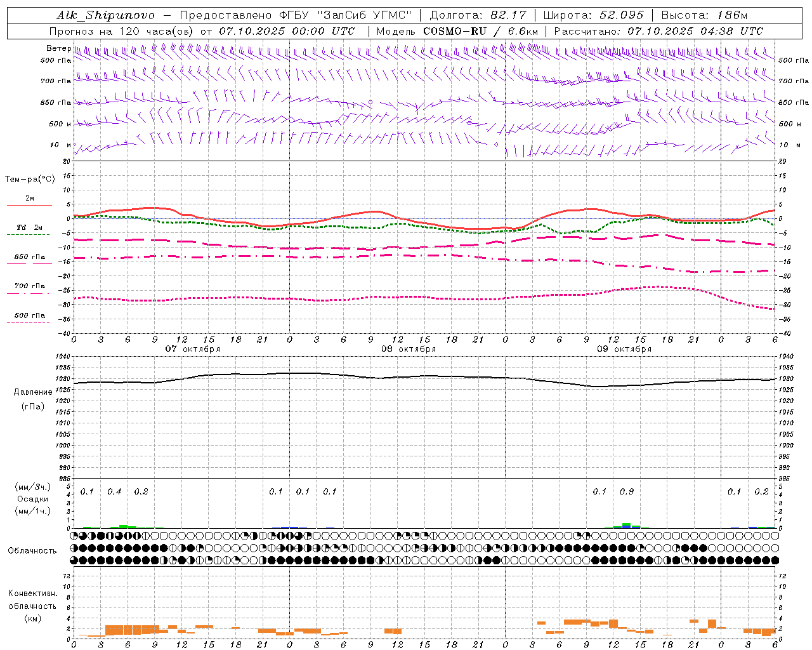The image size is (812, 650).
Task: Click the Td 2м legend text
Action: coord(29,227)
